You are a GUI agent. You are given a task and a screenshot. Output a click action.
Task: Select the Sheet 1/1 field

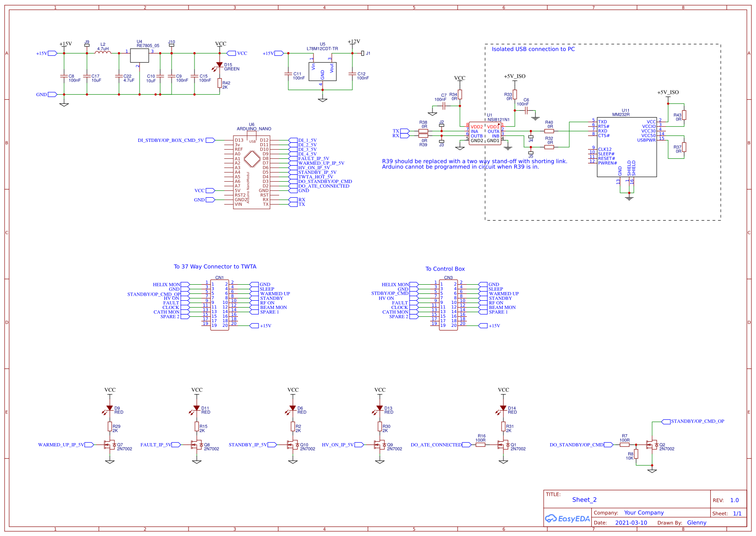tap(727, 513)
